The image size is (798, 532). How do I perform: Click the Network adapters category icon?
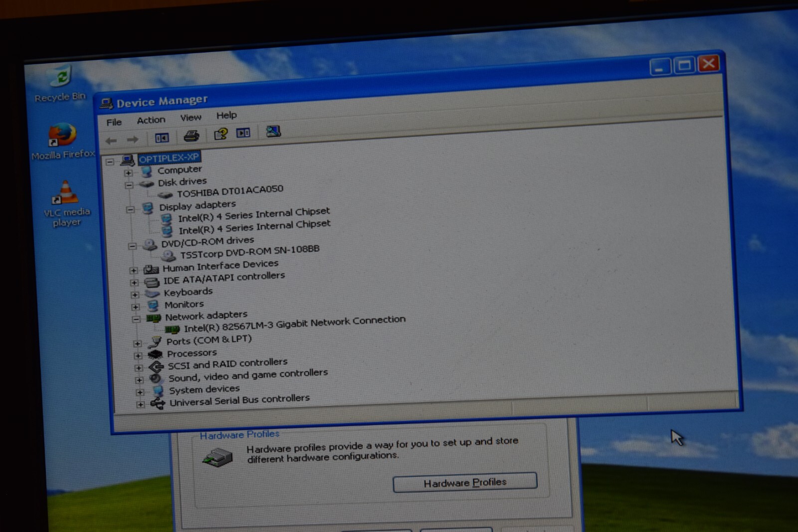point(154,318)
